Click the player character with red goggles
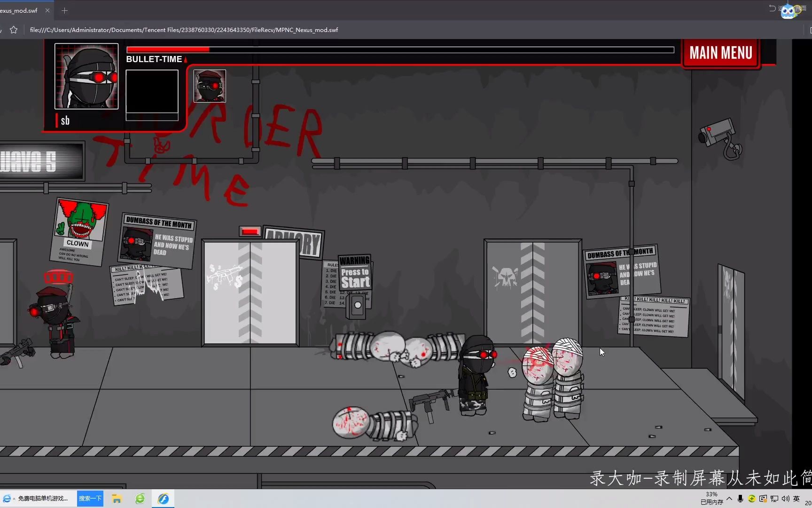 (476, 375)
